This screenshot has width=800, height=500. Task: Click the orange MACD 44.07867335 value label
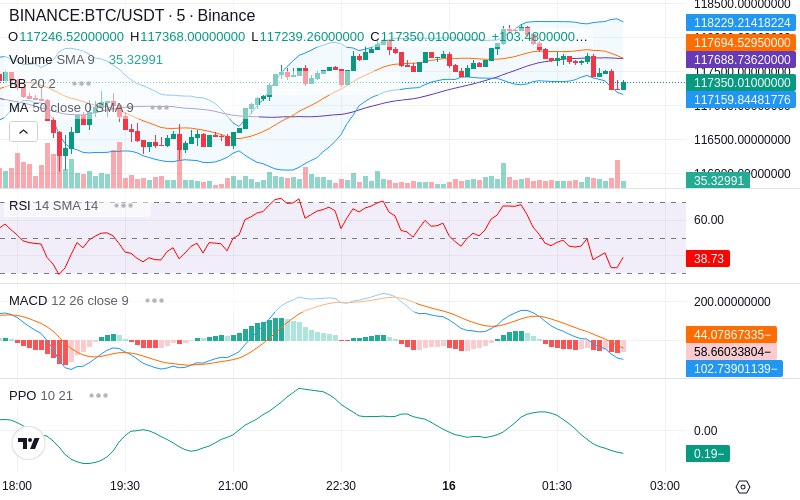point(732,335)
